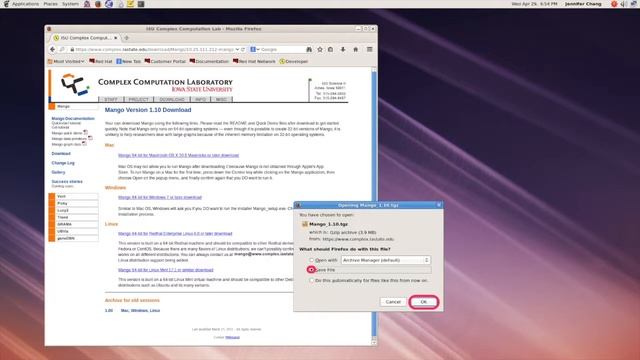Click the Red Hat Network bookmark
This screenshot has width=640, height=360.
254,61
